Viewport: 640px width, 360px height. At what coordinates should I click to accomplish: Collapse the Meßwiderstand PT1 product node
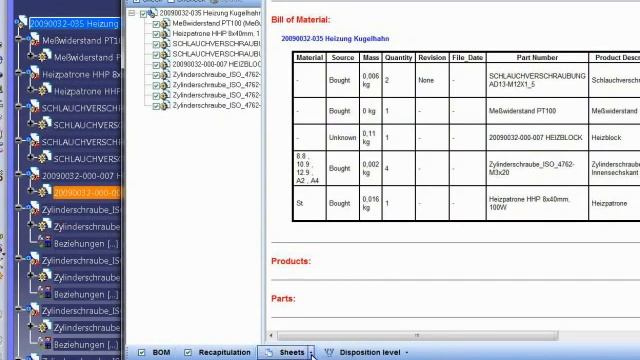point(18,39)
